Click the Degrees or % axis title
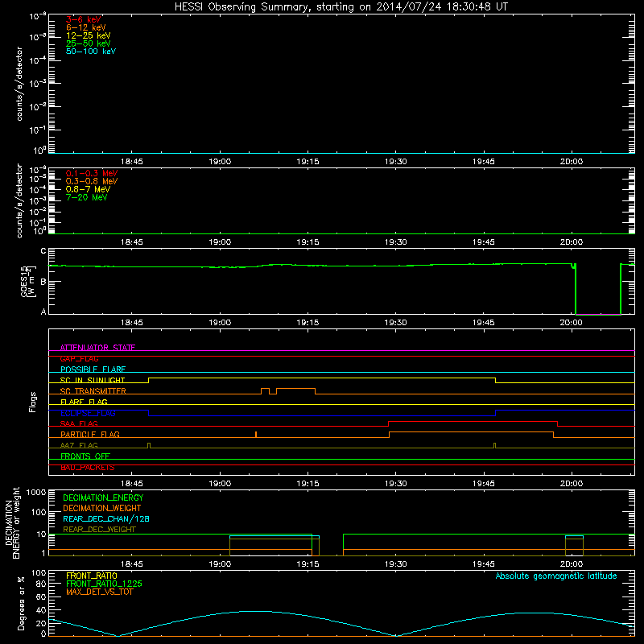644x644 pixels. [x=21, y=604]
